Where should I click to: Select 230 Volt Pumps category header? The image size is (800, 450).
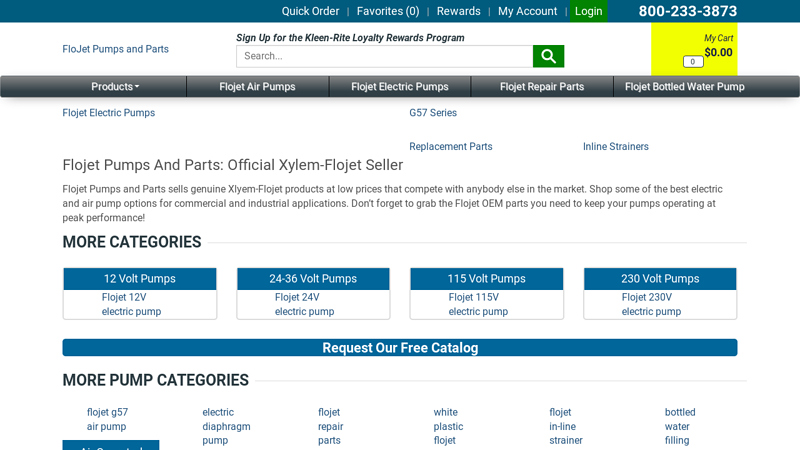(x=660, y=279)
